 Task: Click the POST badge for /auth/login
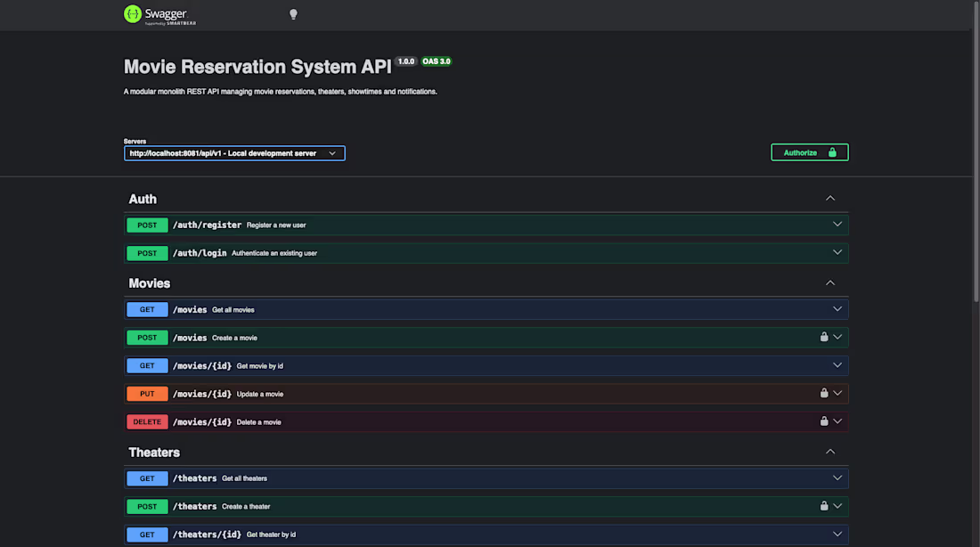click(147, 253)
